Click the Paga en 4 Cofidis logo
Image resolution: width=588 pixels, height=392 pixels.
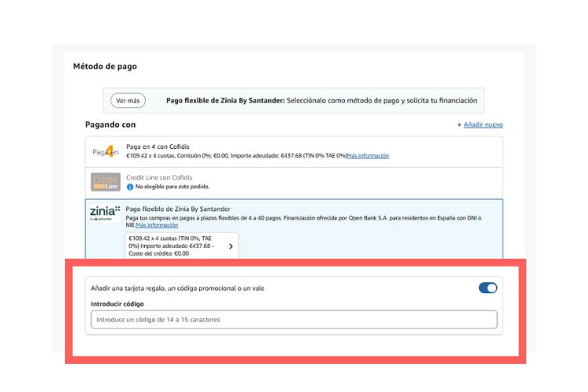pos(104,151)
